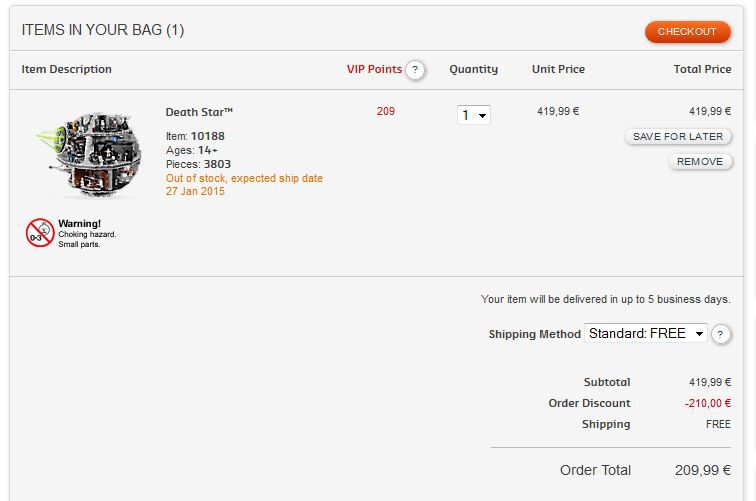Viewport: 756px width, 501px height.
Task: Click the orange CHECKOUT button
Action: (688, 32)
